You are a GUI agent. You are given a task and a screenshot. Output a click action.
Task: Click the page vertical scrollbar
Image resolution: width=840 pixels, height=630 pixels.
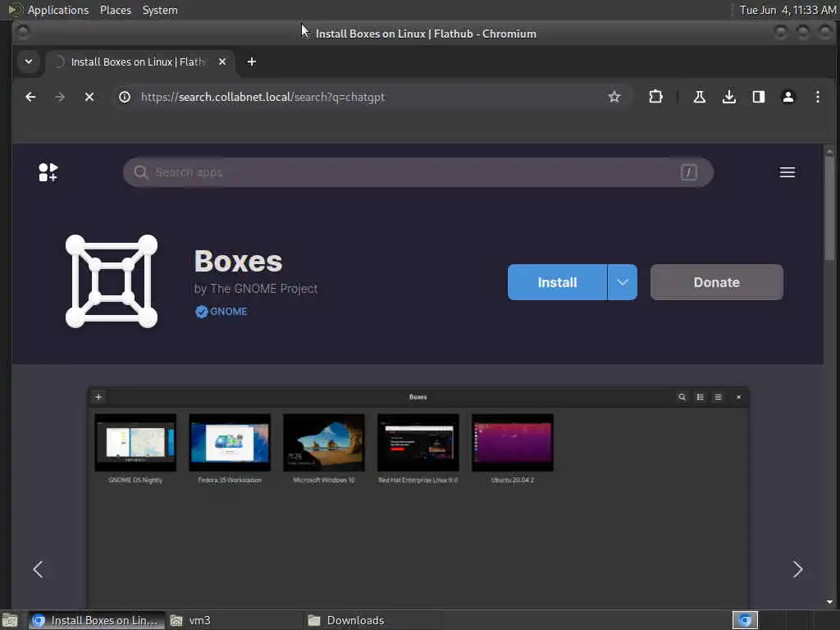[x=829, y=209]
